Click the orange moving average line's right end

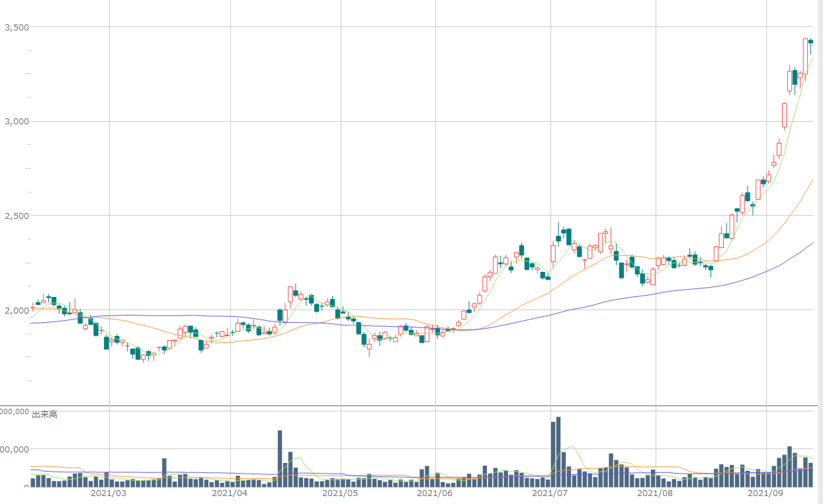click(x=811, y=181)
